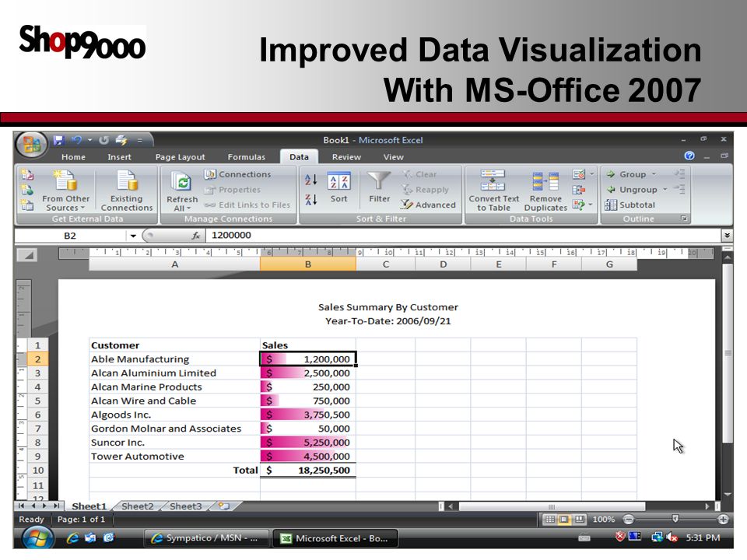Click cell Suncor Inc.
Viewport: 747px width, 560px height.
click(x=174, y=443)
